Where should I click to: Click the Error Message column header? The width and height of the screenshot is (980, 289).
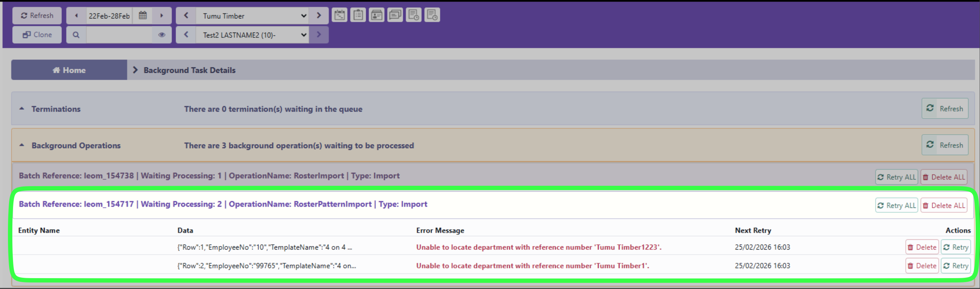440,230
